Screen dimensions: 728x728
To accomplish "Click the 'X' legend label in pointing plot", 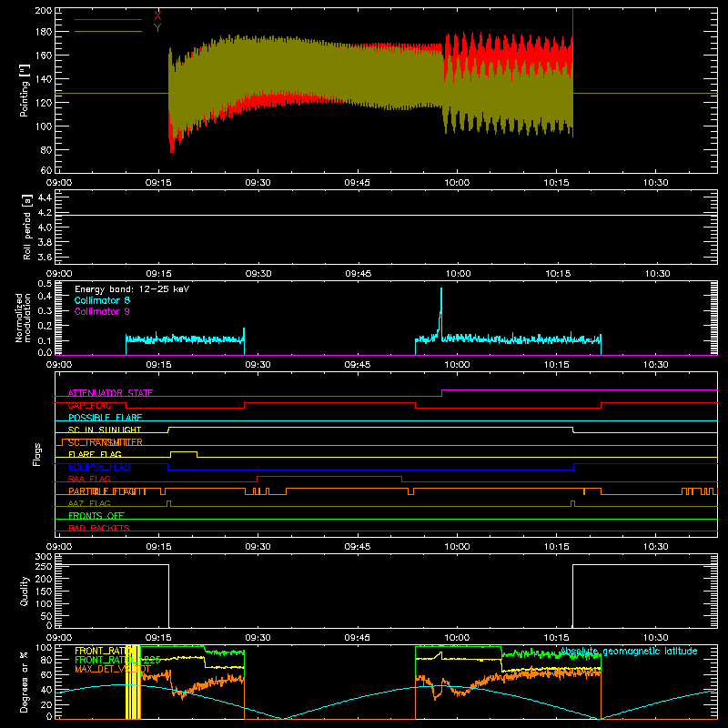I will (157, 15).
